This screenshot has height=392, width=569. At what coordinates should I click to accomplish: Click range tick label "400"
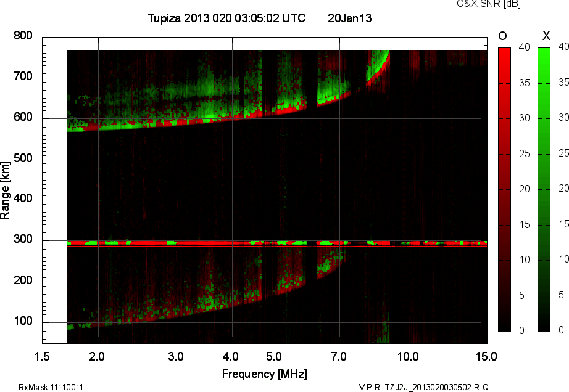[23, 198]
